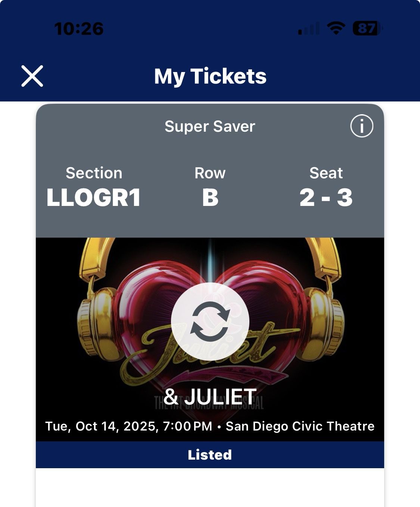This screenshot has width=420, height=507.
Task: Tap the Seat label
Action: click(326, 173)
